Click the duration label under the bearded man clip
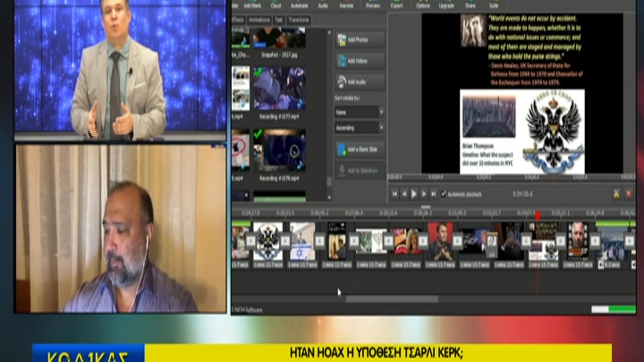 coord(578,264)
